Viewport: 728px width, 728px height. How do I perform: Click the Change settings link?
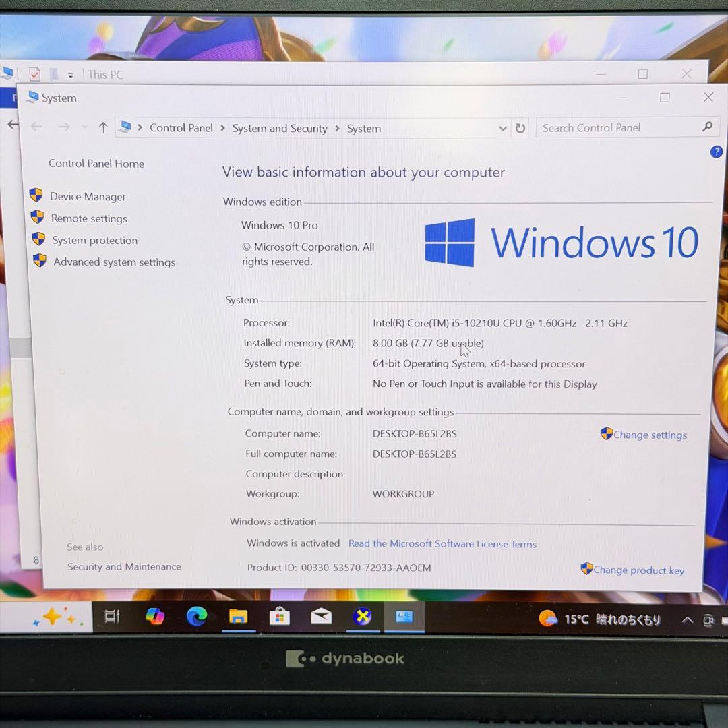tap(649, 435)
